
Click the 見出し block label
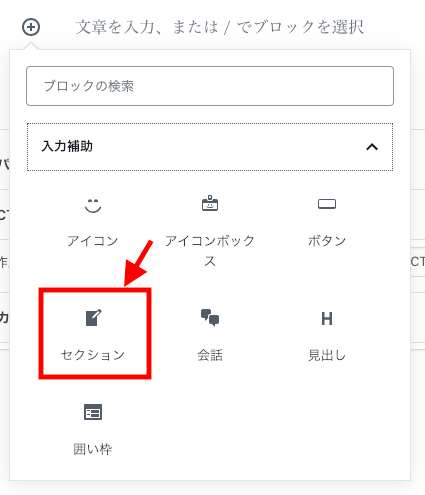tap(327, 355)
